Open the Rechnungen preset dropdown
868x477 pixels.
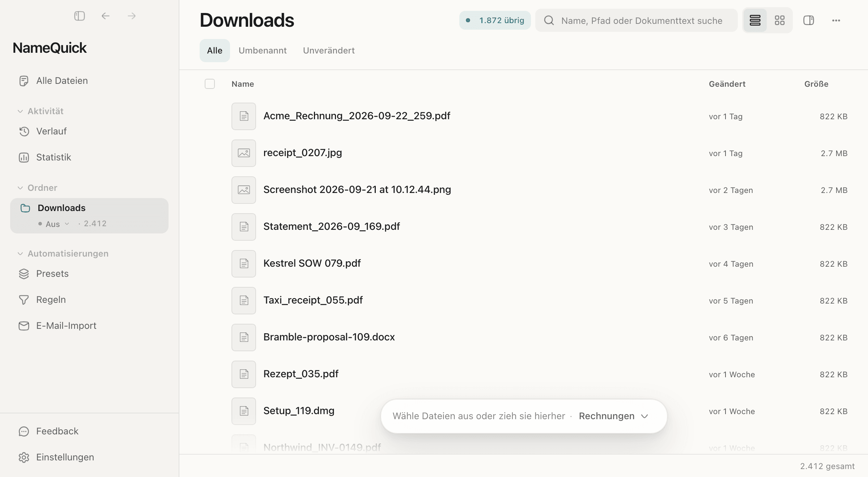(x=614, y=416)
